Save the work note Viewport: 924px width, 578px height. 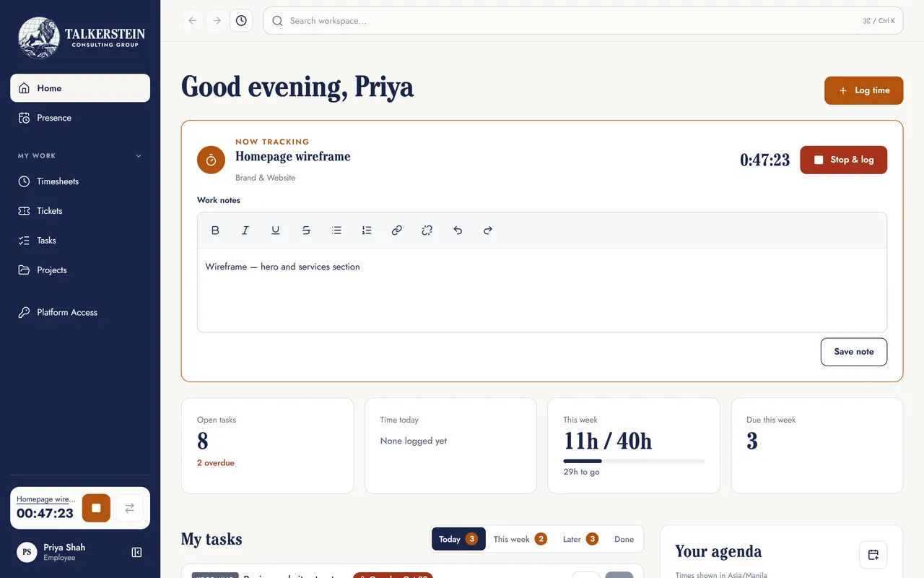click(854, 352)
